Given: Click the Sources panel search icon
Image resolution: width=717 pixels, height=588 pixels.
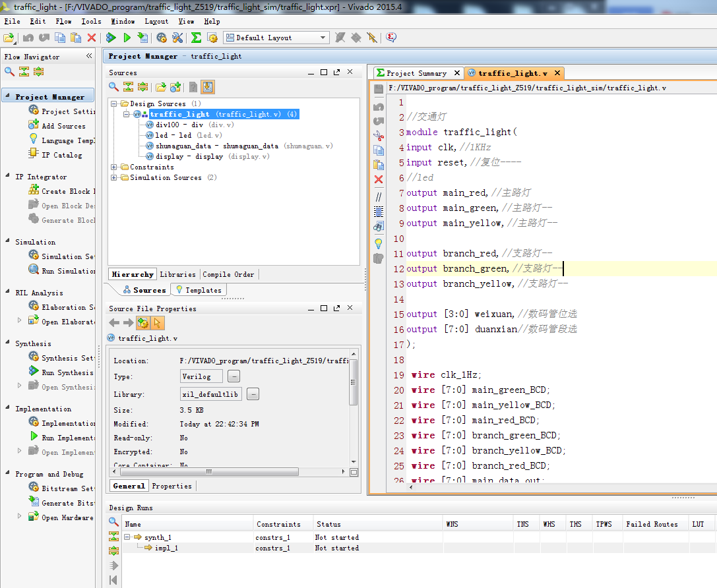Looking at the screenshot, I should tap(114, 87).
